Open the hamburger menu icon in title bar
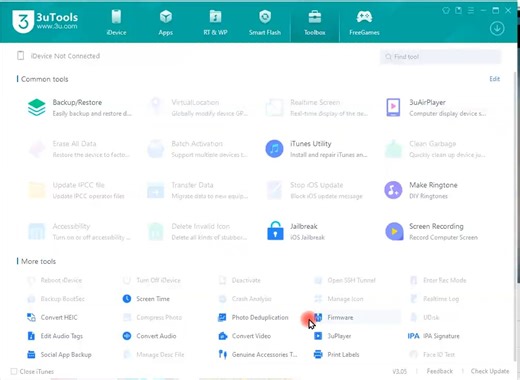The image size is (520, 380). click(x=471, y=11)
